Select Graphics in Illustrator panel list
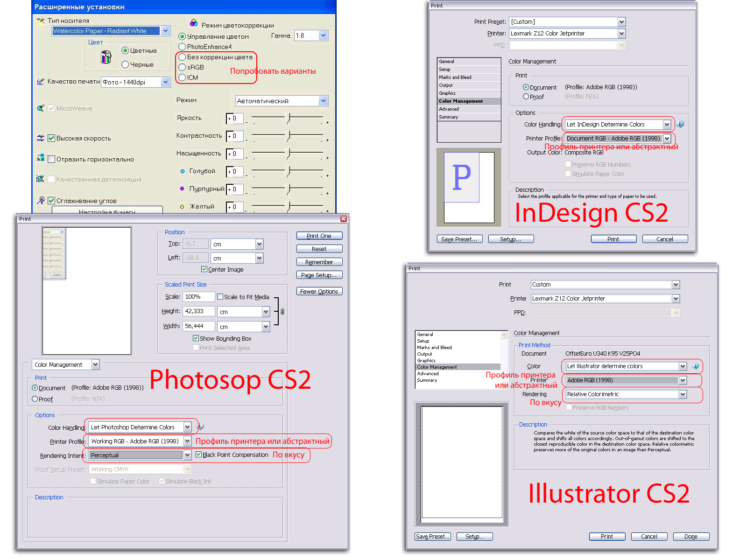Image resolution: width=747 pixels, height=560 pixels. [x=458, y=361]
